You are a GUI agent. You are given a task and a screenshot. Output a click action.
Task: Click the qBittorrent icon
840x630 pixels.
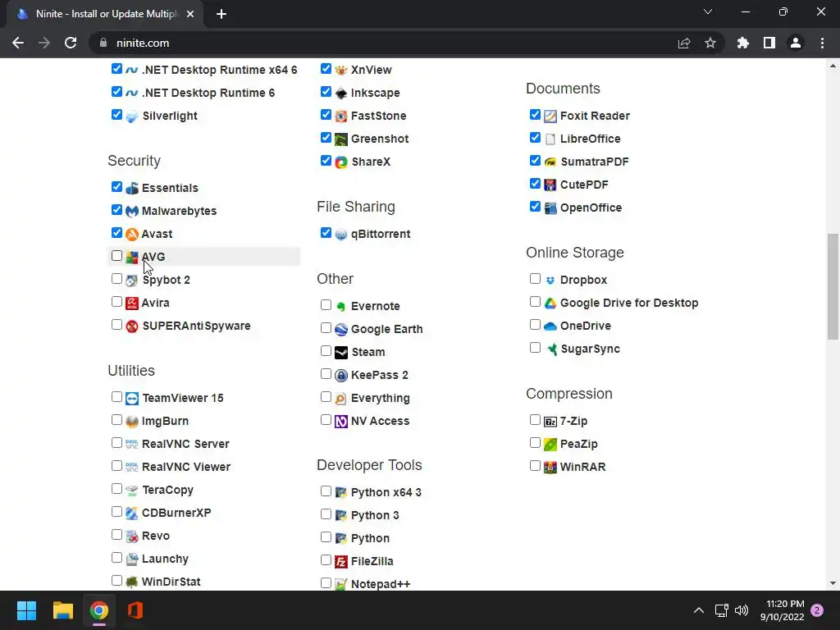(x=341, y=234)
